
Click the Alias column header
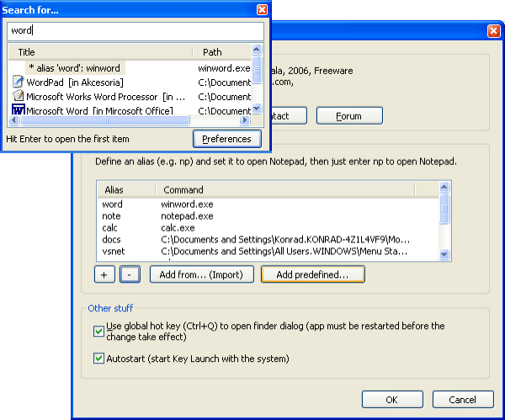(x=126, y=189)
